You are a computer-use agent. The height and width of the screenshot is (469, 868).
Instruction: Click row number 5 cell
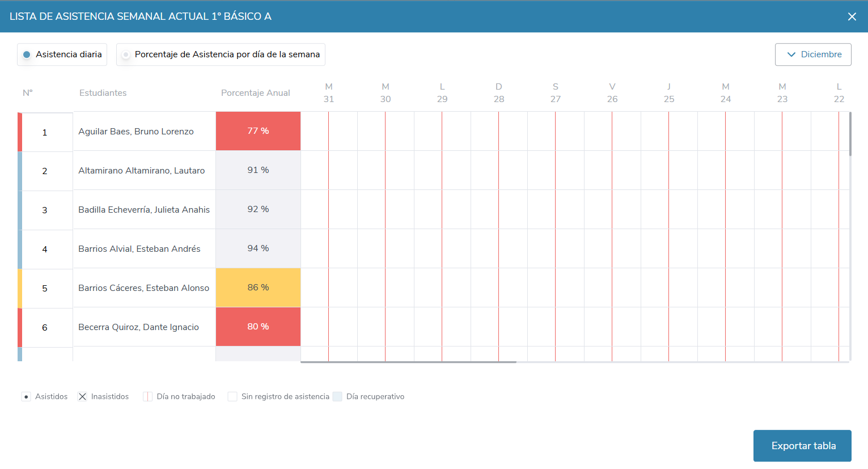[45, 289]
